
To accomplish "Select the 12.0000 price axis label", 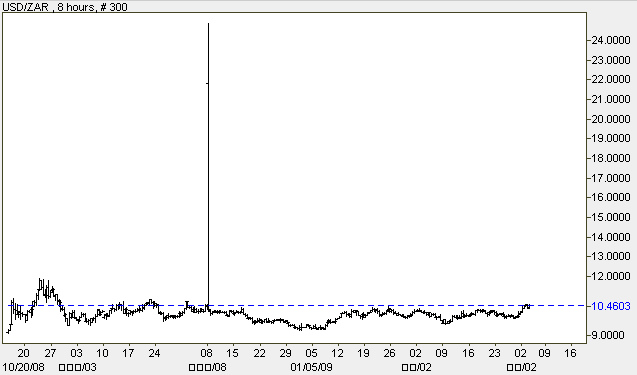I will (611, 276).
